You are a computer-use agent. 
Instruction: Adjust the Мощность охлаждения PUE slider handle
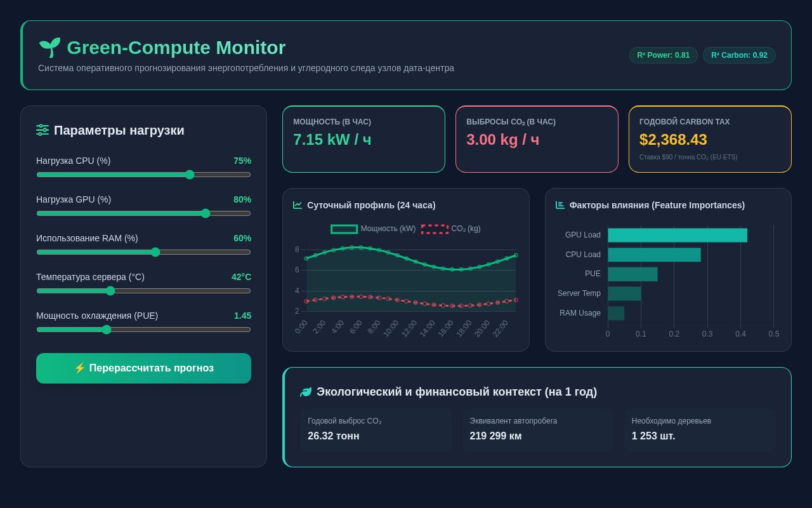(x=107, y=330)
